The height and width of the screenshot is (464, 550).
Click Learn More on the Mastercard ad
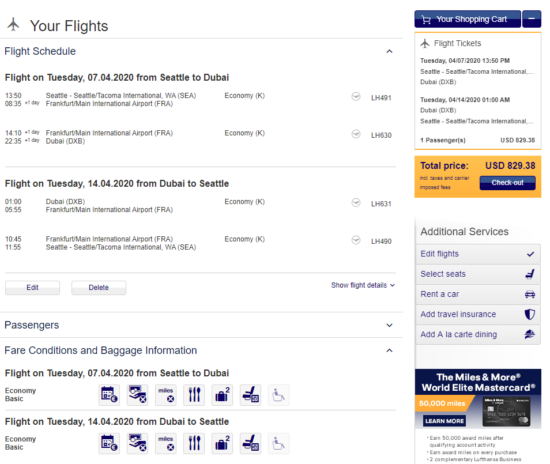(444, 421)
